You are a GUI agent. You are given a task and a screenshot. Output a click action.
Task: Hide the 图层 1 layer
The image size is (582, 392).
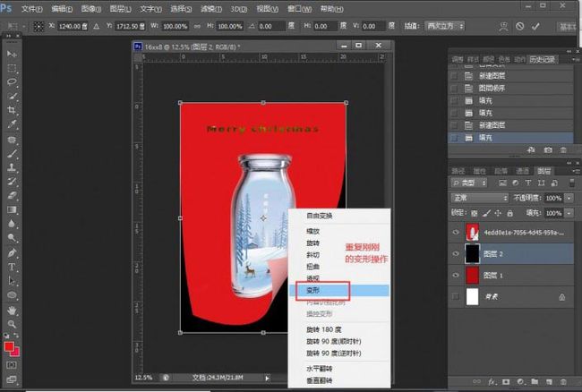coord(456,275)
